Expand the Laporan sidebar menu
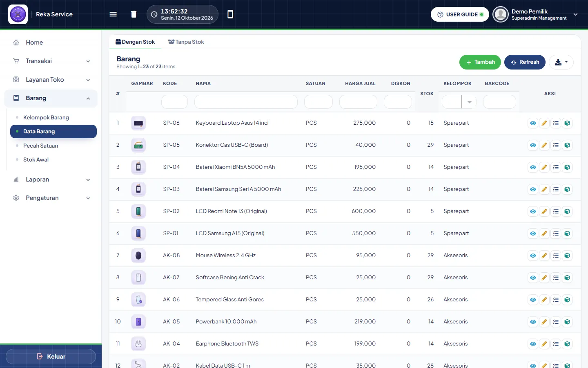588x368 pixels. 51,180
